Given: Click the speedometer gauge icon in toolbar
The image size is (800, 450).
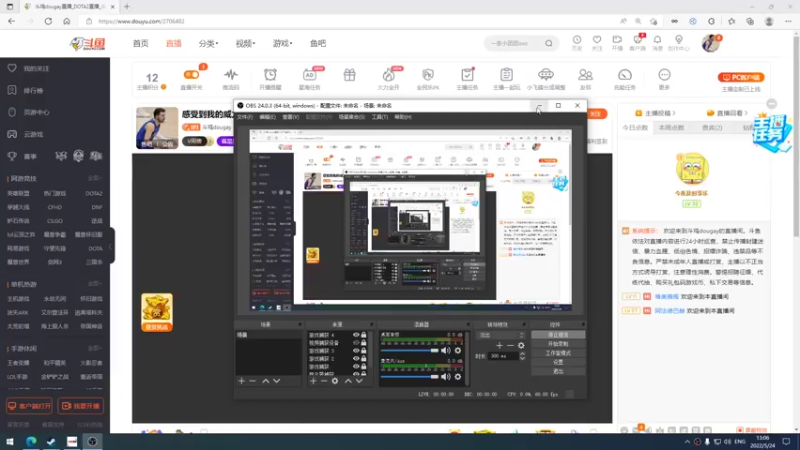Looking at the screenshot, I should coord(624,75).
